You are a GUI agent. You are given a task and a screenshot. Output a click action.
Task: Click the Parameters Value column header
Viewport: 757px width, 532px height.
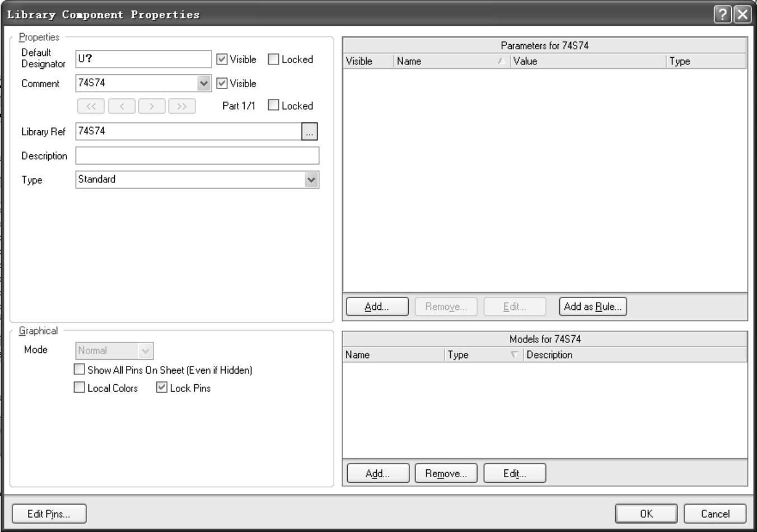coord(588,62)
